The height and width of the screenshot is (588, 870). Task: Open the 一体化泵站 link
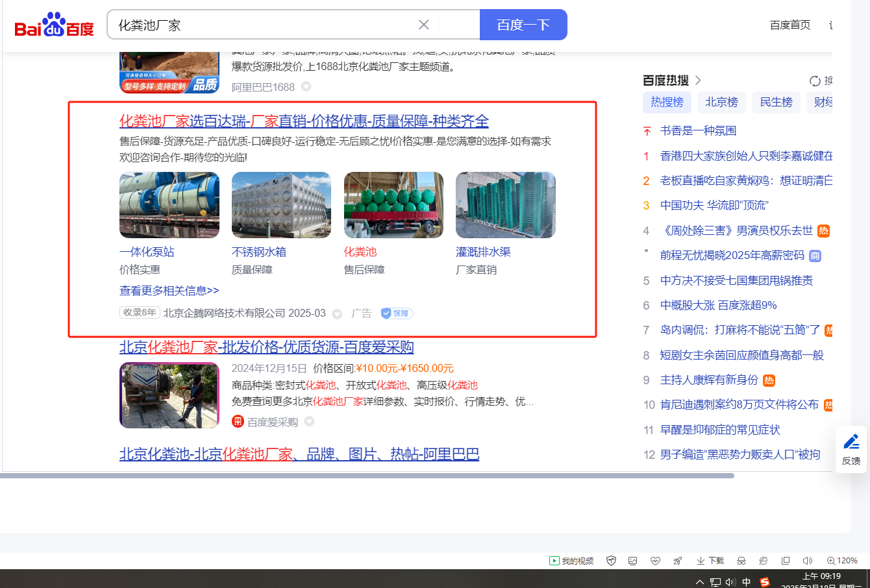pos(147,252)
